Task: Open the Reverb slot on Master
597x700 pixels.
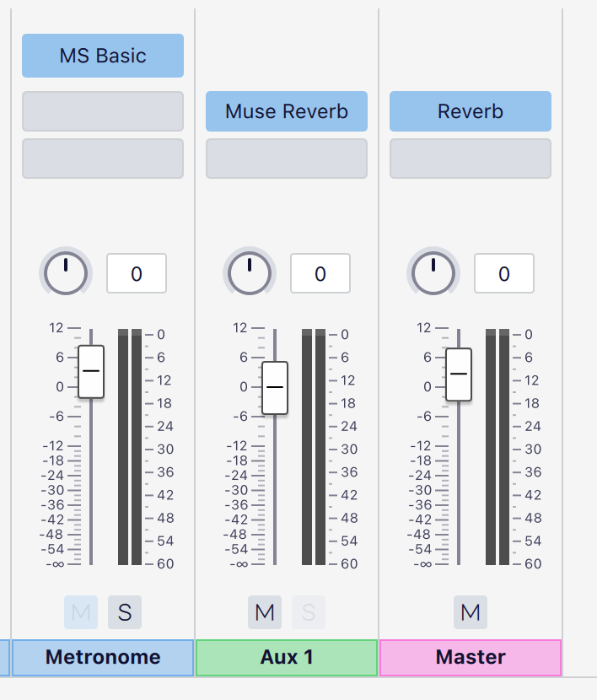Action: 470,110
